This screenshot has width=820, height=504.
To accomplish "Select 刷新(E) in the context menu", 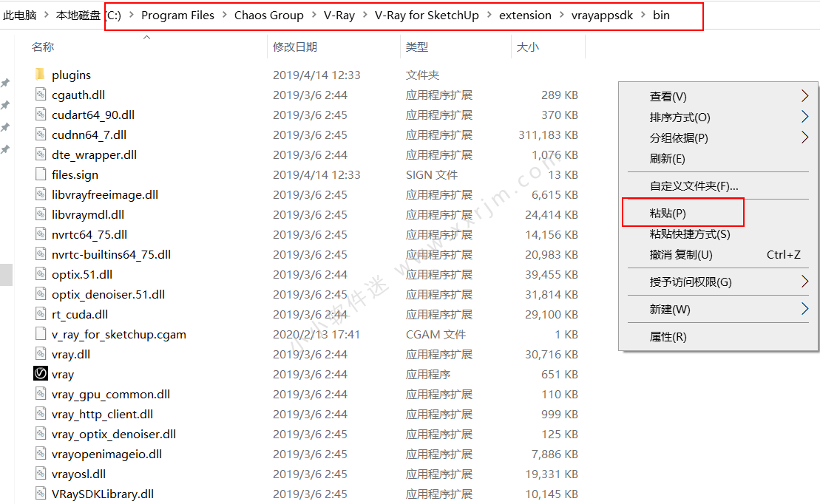I will tap(667, 158).
